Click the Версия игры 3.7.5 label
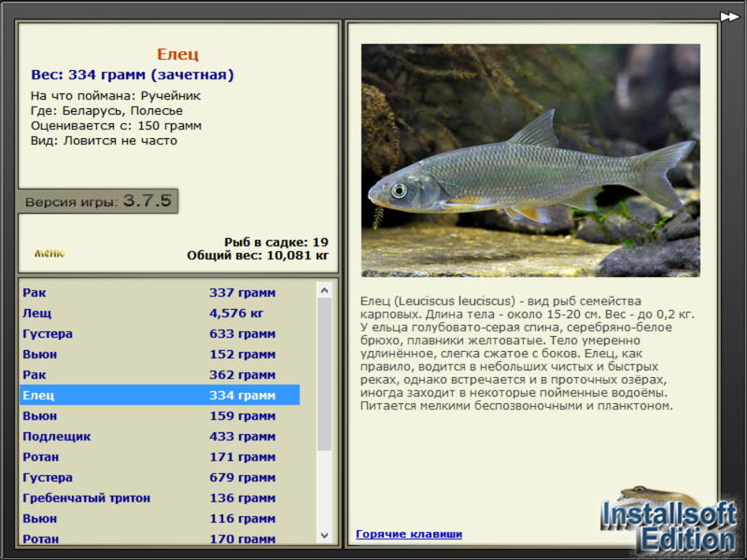Screen dimensions: 747x560 [98, 201]
